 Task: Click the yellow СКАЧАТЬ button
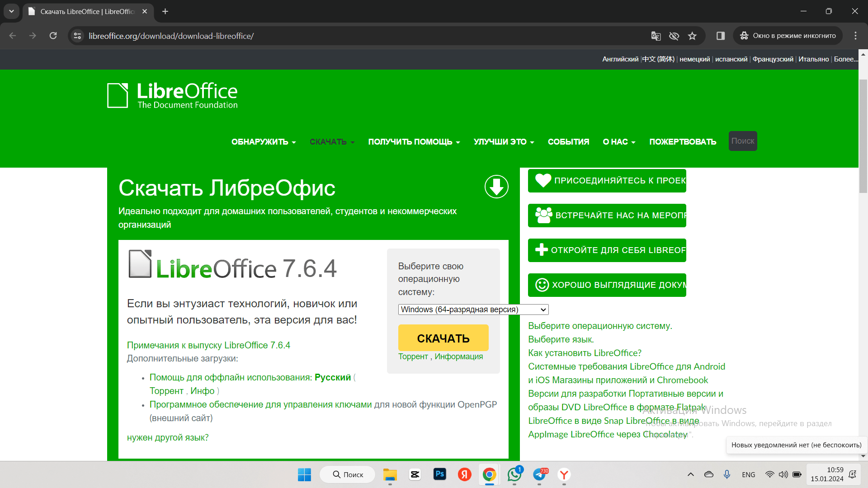point(443,338)
